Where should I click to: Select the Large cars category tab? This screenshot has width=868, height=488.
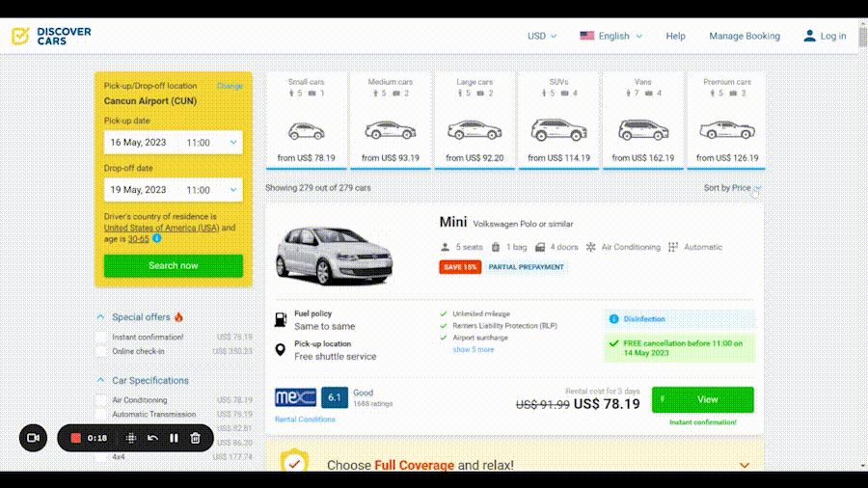tap(475, 120)
